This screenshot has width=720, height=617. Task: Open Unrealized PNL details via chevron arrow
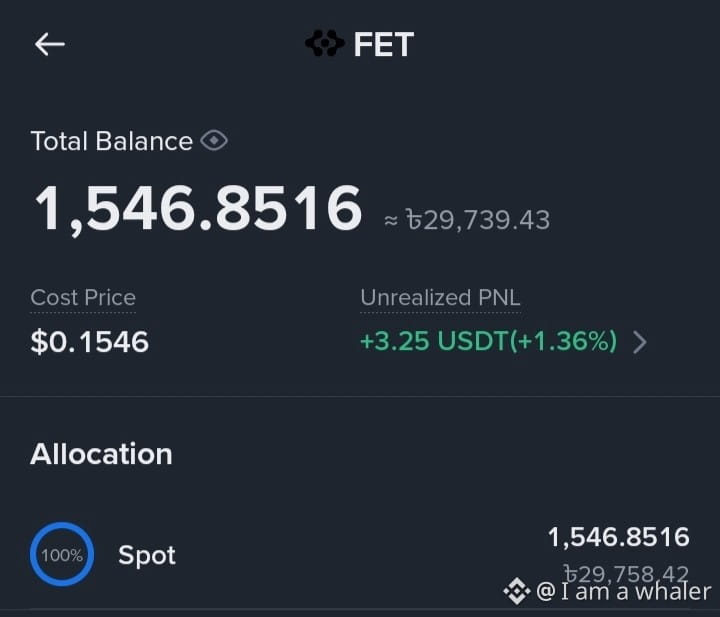pos(640,342)
